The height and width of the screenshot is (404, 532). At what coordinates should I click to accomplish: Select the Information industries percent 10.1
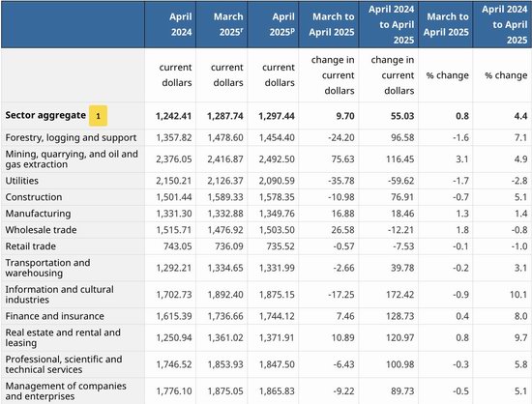(518, 295)
